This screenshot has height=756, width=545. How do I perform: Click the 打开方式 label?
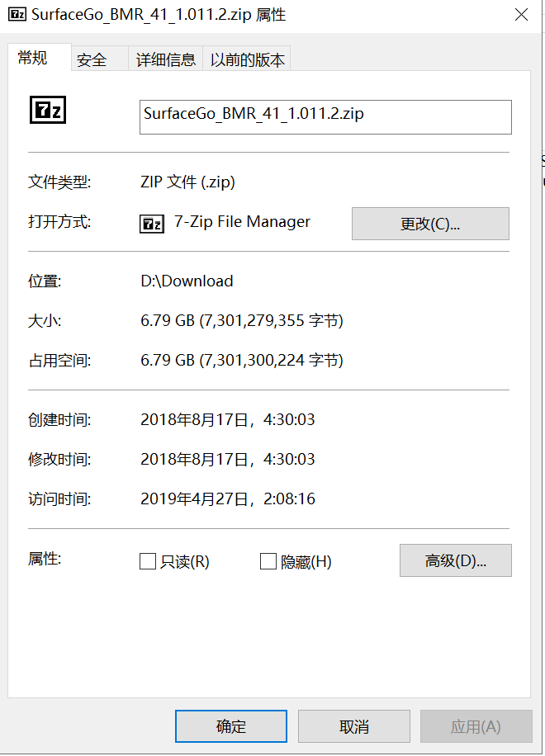pos(59,222)
